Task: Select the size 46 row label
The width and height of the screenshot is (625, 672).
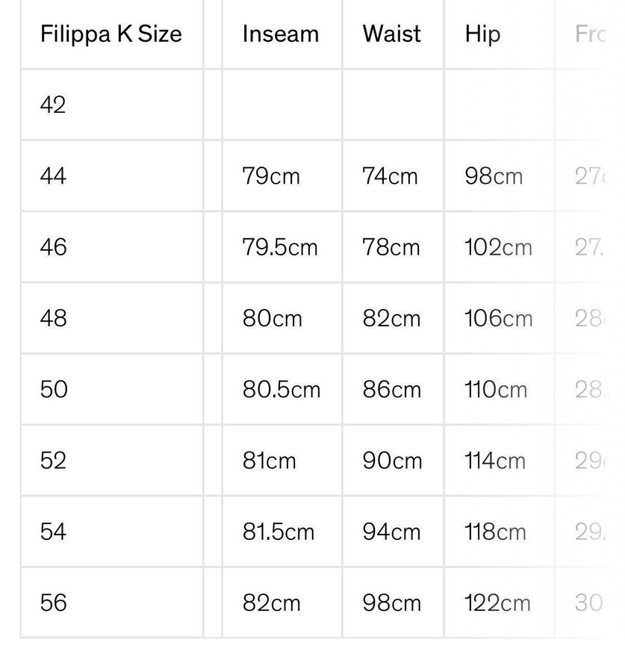Action: [53, 247]
